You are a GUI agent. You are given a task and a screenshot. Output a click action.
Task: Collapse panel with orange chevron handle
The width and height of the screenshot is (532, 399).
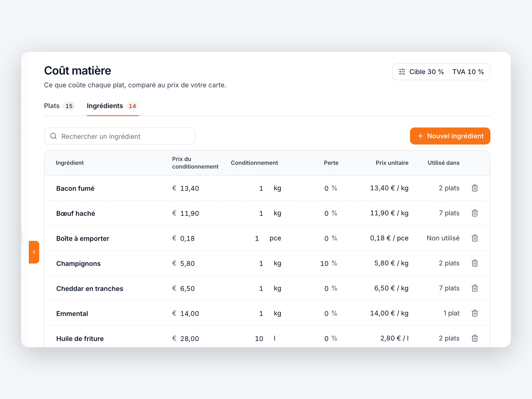(34, 252)
